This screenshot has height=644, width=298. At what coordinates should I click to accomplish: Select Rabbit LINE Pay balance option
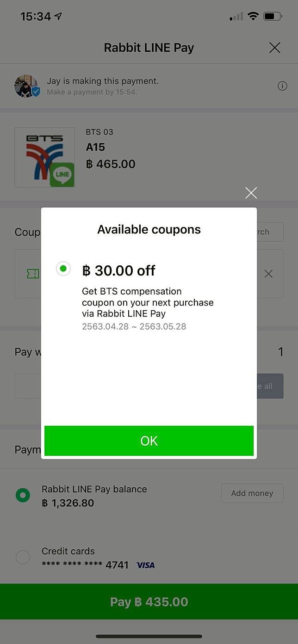23,496
